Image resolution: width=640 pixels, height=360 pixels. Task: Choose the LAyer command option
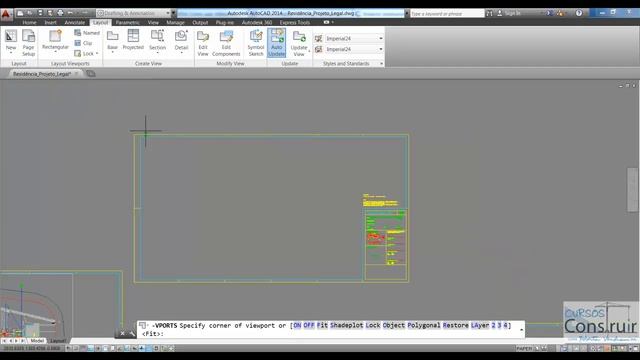[480, 325]
